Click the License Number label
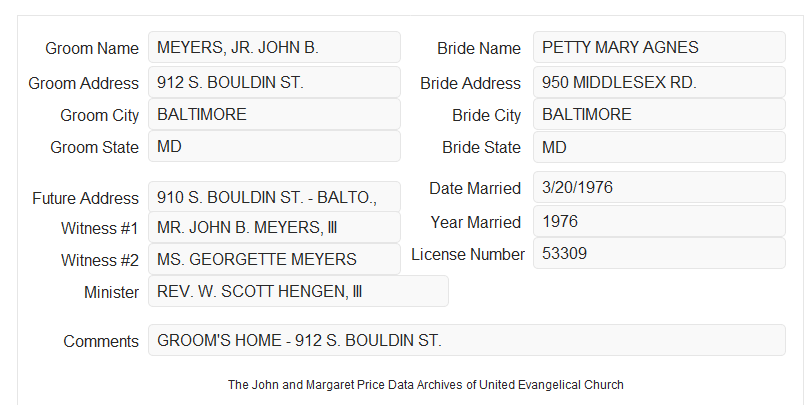The image size is (805, 405). click(468, 254)
